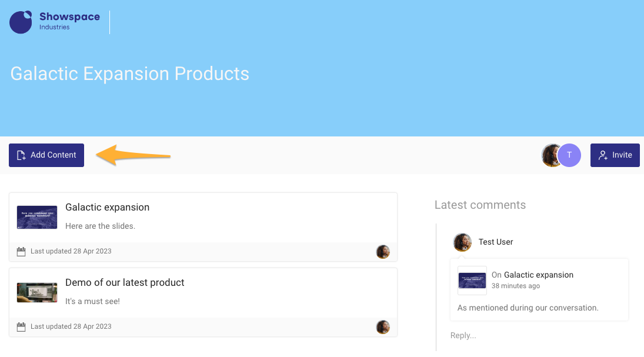Click calendar icon on Galactic expansion card
This screenshot has height=357, width=644.
click(x=21, y=251)
